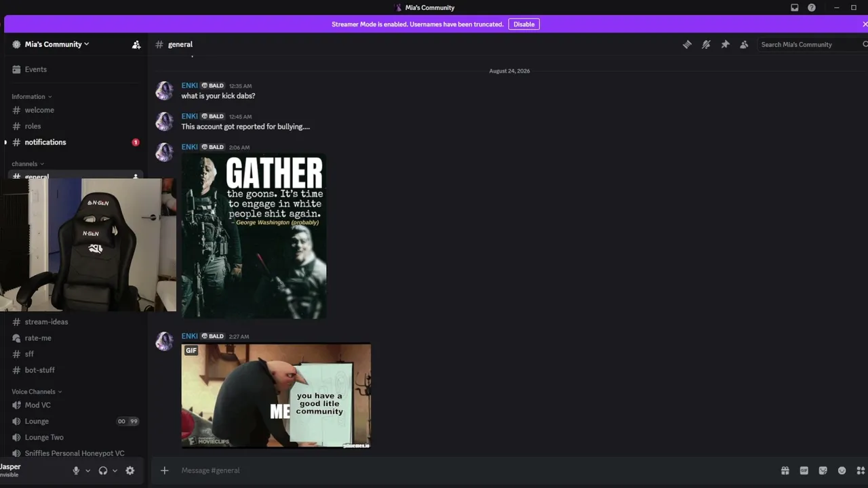Image resolution: width=868 pixels, height=488 pixels.
Task: Click ENKI username on kick dabs message
Action: click(189, 85)
